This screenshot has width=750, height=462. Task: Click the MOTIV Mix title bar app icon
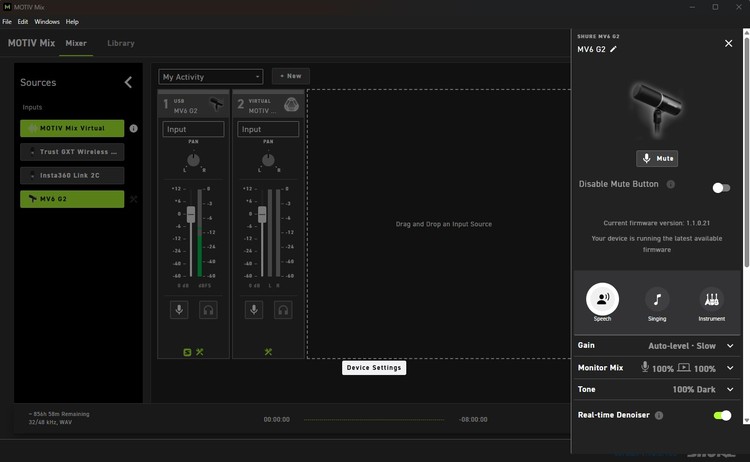(x=7, y=7)
